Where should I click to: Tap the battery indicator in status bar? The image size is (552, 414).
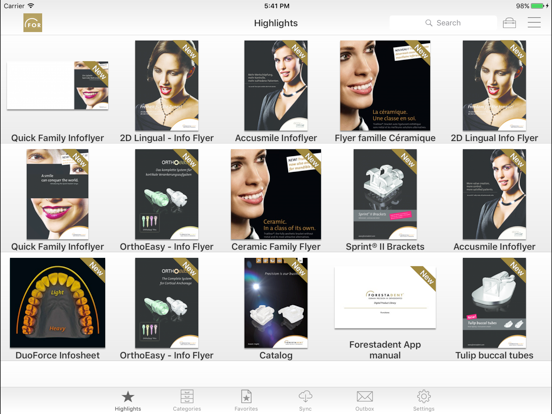pyautogui.click(x=538, y=6)
